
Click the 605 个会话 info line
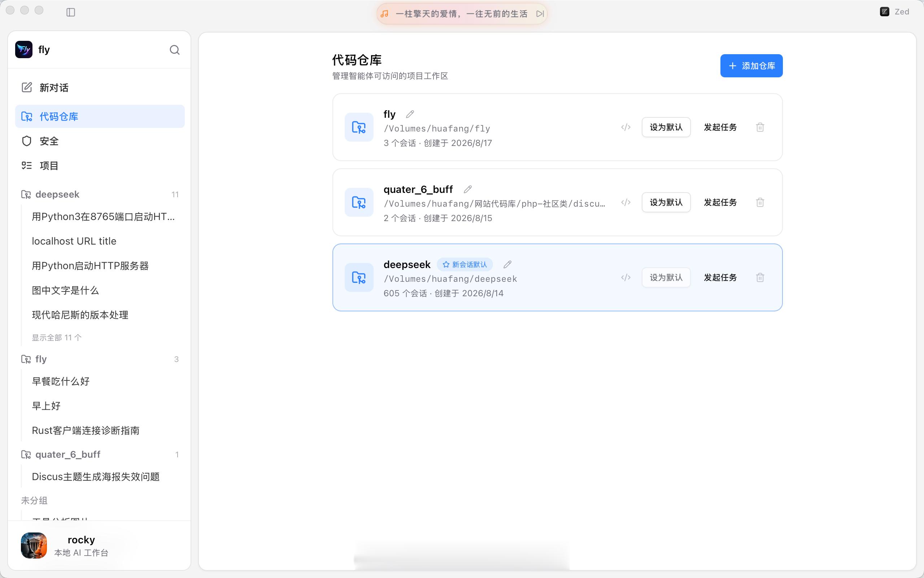(x=443, y=293)
